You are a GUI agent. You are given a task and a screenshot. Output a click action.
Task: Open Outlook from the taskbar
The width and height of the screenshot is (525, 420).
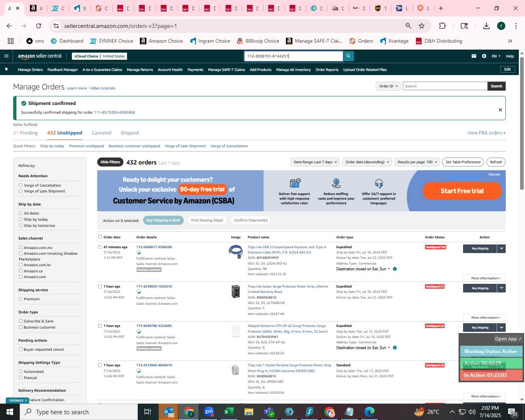point(169,412)
